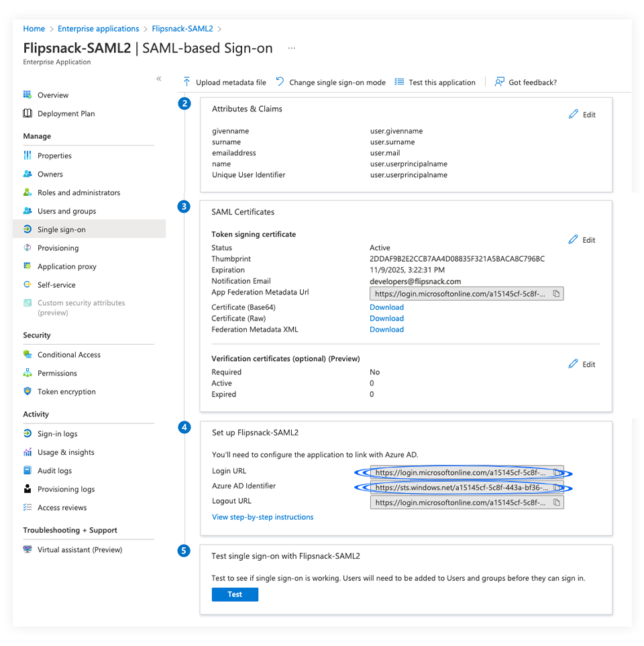This screenshot has width=644, height=646.
Task: Open View step-by-step instructions link
Action: pos(262,517)
